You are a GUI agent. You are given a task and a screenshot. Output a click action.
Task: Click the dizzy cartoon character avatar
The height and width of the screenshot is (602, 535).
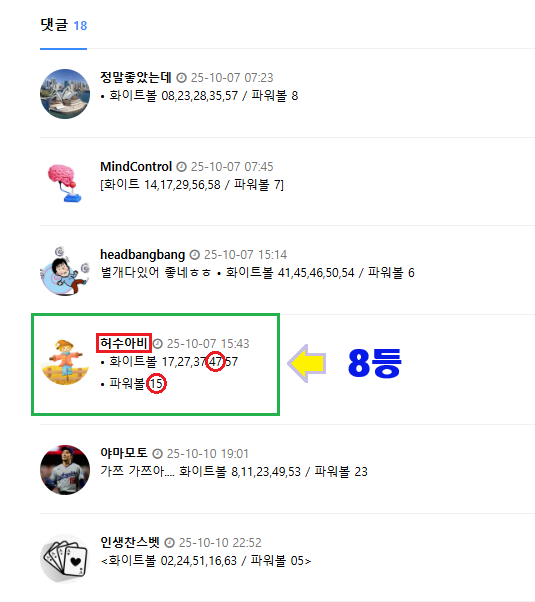65,271
